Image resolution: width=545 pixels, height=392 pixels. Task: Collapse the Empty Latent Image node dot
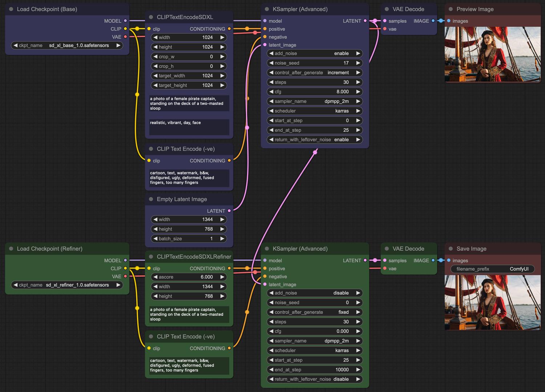tap(151, 199)
